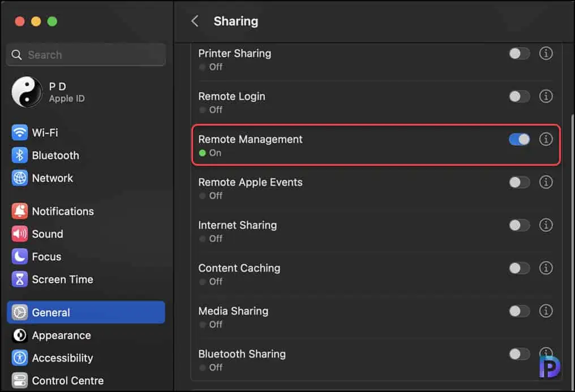
Task: Open info for Content Caching
Action: 546,268
